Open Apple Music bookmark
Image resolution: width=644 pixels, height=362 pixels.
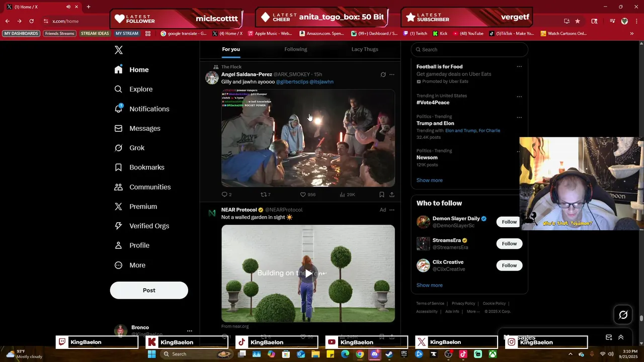pyautogui.click(x=269, y=34)
